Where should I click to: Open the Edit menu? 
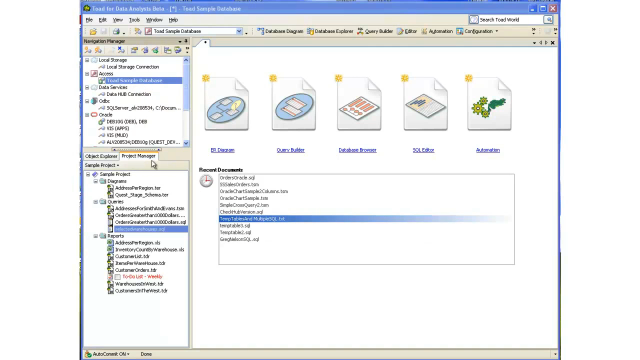click(102, 20)
